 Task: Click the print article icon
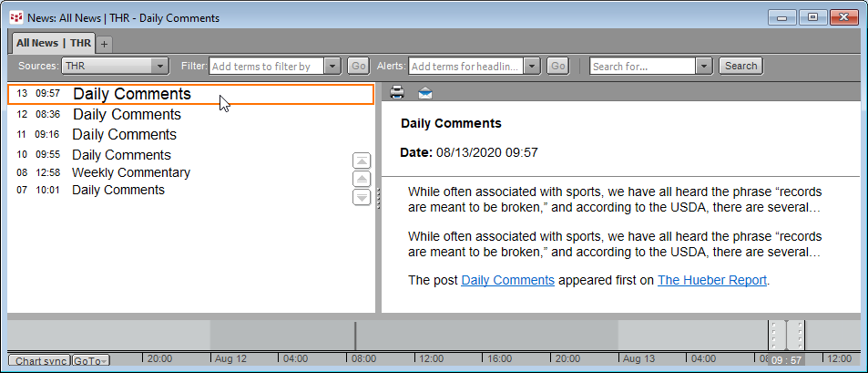397,92
